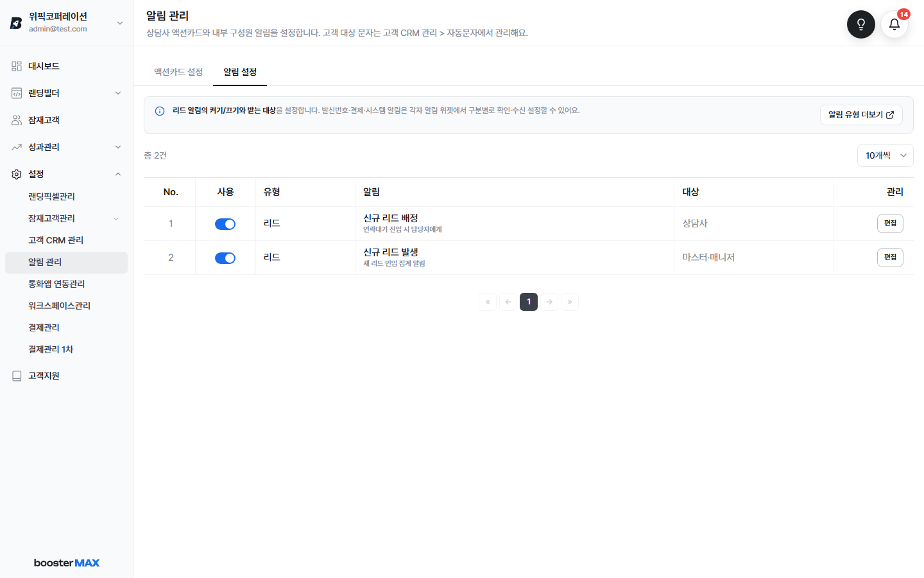This screenshot has width=924, height=578.
Task: Go to previous page arrow
Action: [508, 302]
